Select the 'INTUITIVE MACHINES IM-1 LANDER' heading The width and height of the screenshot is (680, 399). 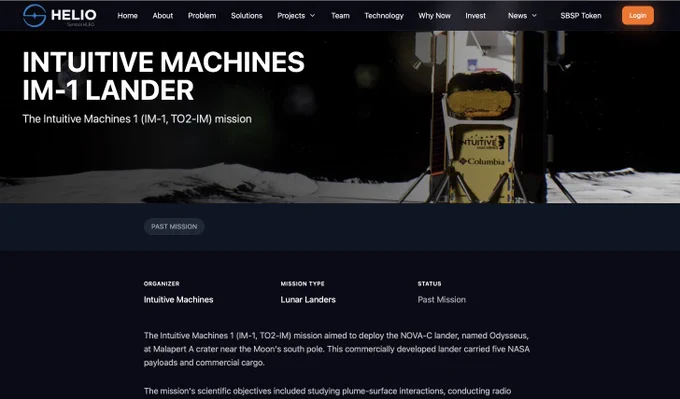click(163, 76)
